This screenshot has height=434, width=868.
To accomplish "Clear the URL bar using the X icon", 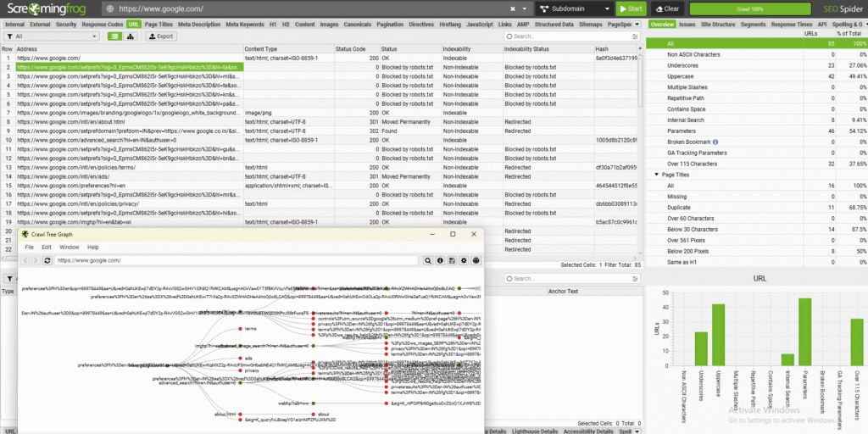I will click(513, 9).
